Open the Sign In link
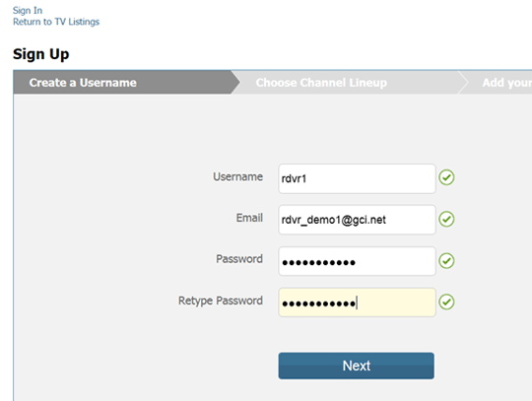Screen dimensions: 532x401 28,11
